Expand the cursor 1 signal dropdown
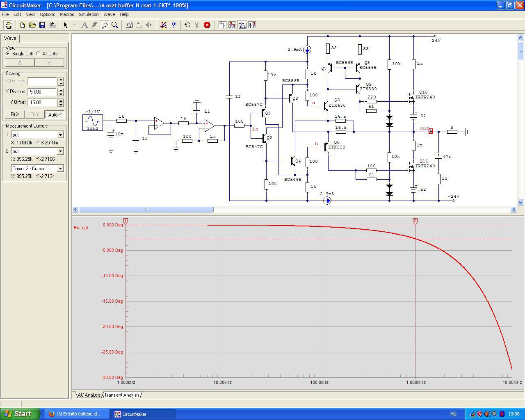 pos(60,135)
